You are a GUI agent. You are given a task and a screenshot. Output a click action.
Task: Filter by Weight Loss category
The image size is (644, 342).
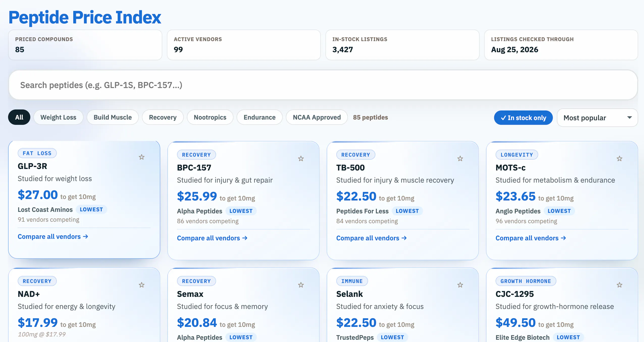point(58,117)
